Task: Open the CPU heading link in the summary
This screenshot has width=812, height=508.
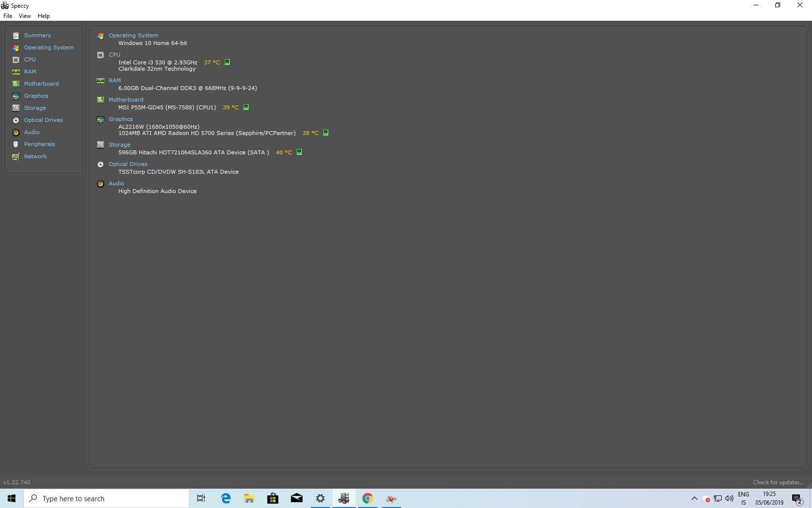Action: (115, 55)
